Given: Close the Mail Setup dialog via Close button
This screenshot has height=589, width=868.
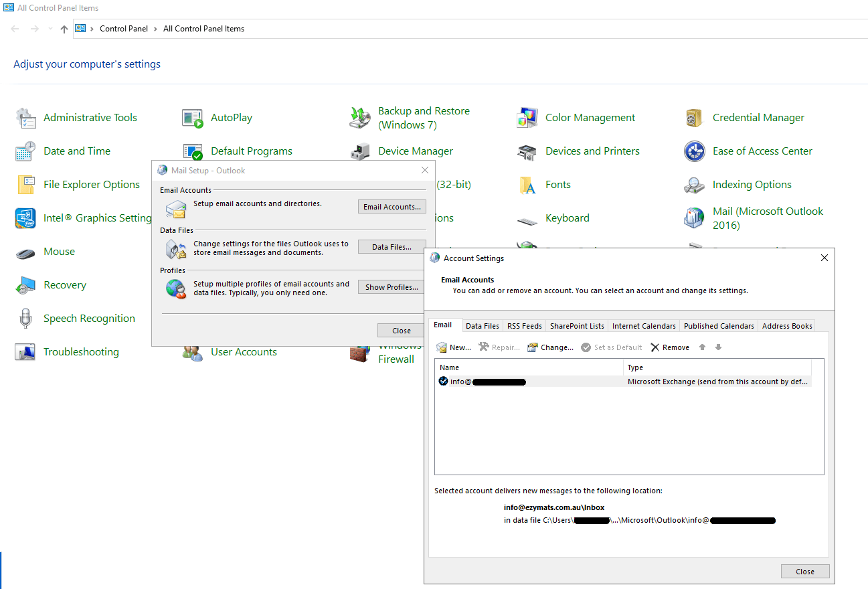Looking at the screenshot, I should (x=402, y=331).
